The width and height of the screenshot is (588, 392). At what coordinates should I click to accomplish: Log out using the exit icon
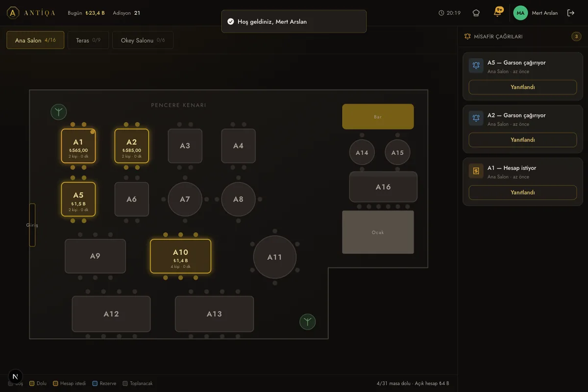(x=571, y=13)
